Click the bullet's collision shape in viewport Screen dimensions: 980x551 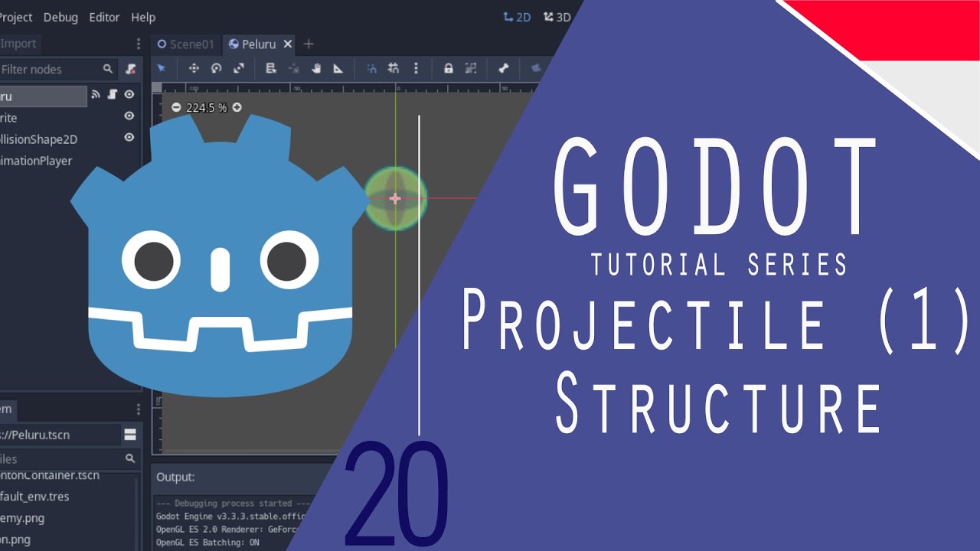pos(395,198)
